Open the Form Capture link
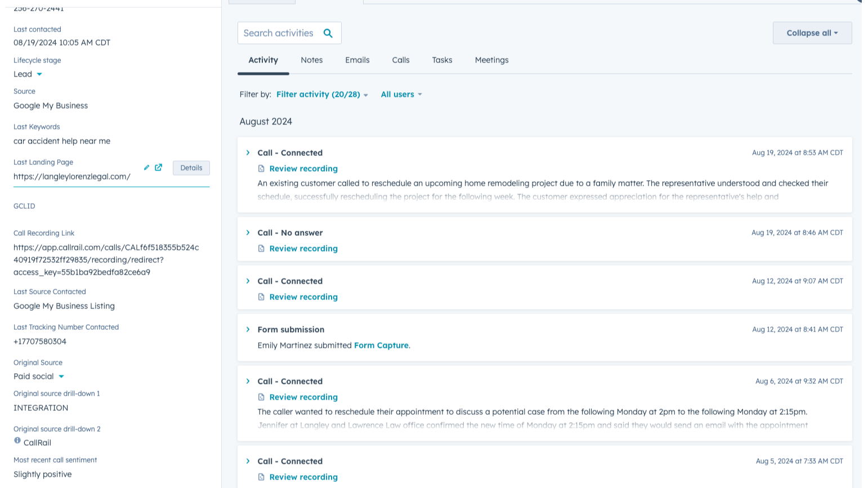 (381, 346)
